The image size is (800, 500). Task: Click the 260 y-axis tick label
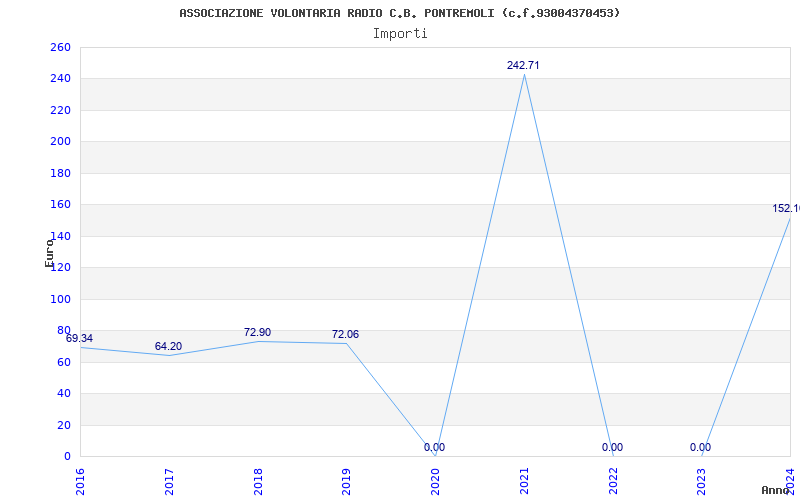click(60, 47)
